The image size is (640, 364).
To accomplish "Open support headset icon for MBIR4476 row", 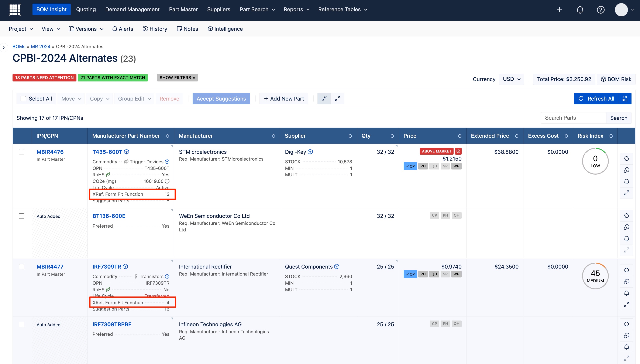I will pyautogui.click(x=626, y=170).
